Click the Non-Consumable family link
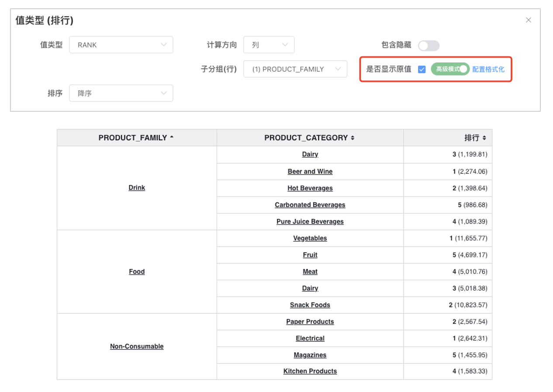Image resolution: width=553 pixels, height=392 pixels. [137, 347]
